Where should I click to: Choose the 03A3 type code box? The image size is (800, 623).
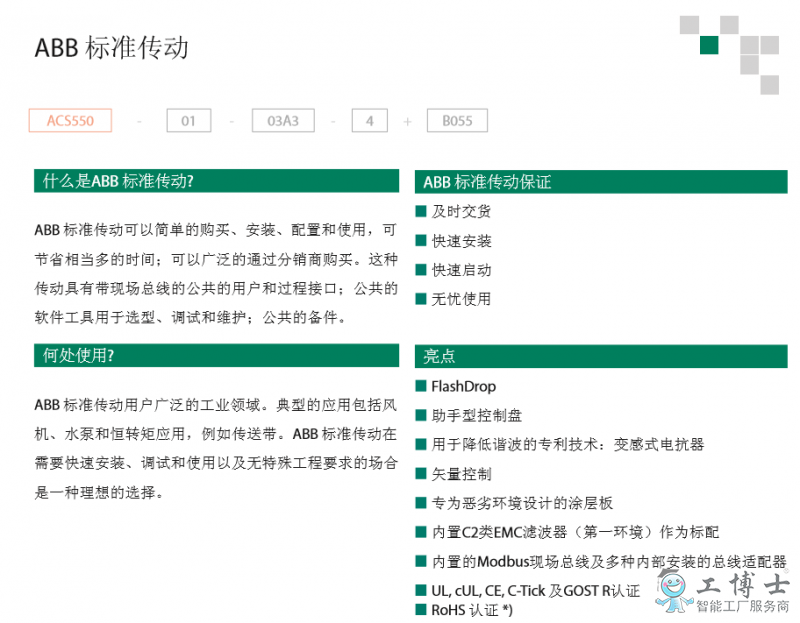pos(283,120)
